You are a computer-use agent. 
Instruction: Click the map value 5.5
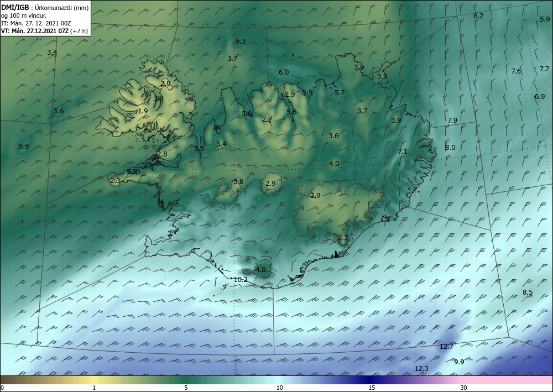199,148
